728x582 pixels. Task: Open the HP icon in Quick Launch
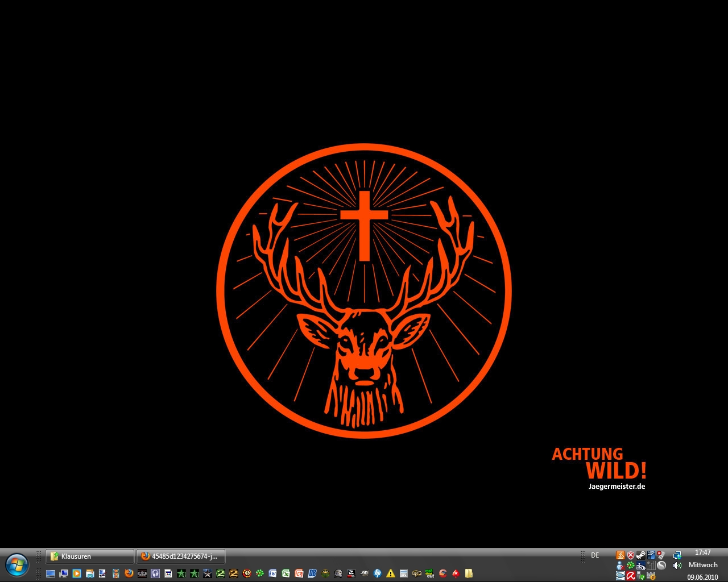point(378,573)
